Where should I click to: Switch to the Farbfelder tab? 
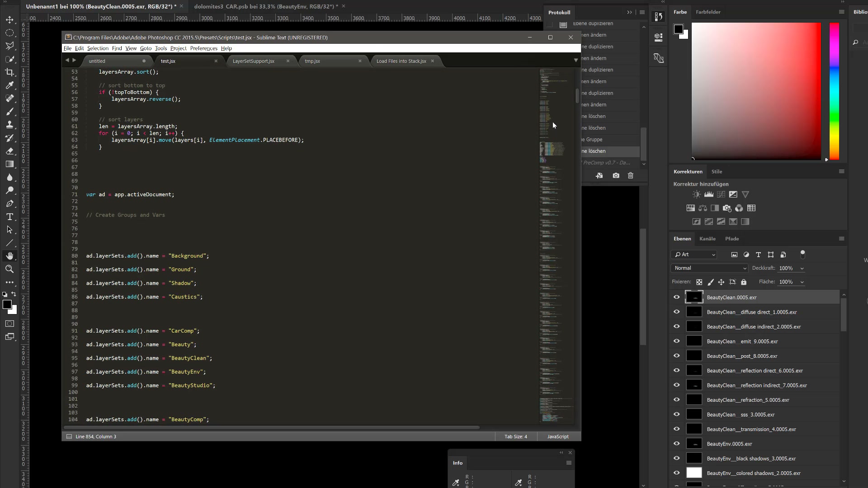click(x=708, y=12)
